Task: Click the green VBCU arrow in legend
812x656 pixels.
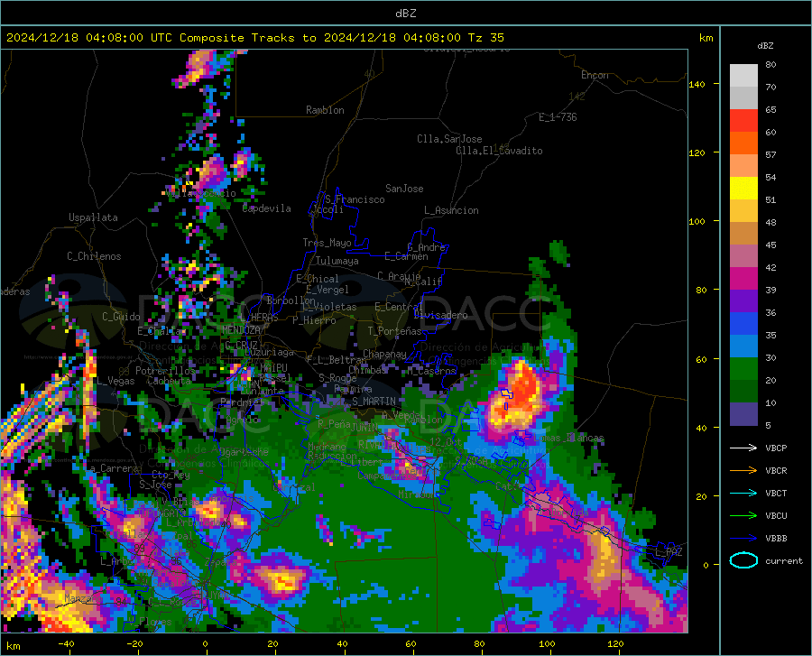Action: 743,516
